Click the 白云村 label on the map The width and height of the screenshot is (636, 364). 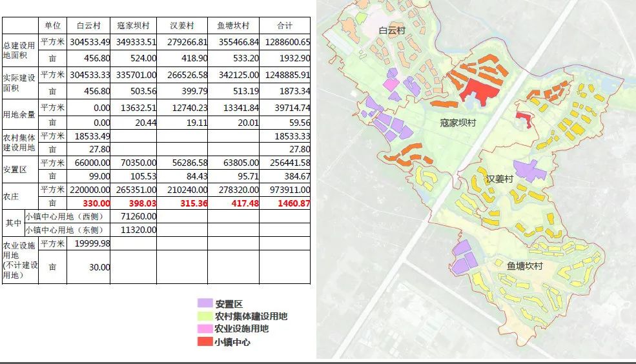pos(391,31)
